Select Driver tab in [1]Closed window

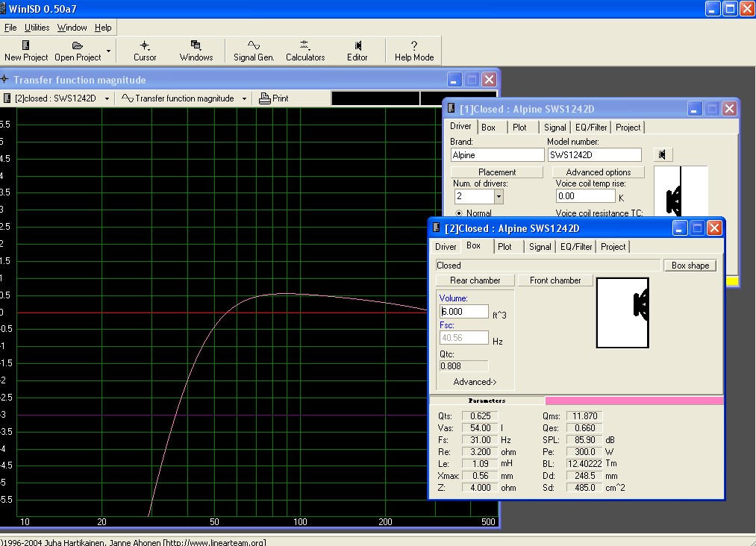460,126
